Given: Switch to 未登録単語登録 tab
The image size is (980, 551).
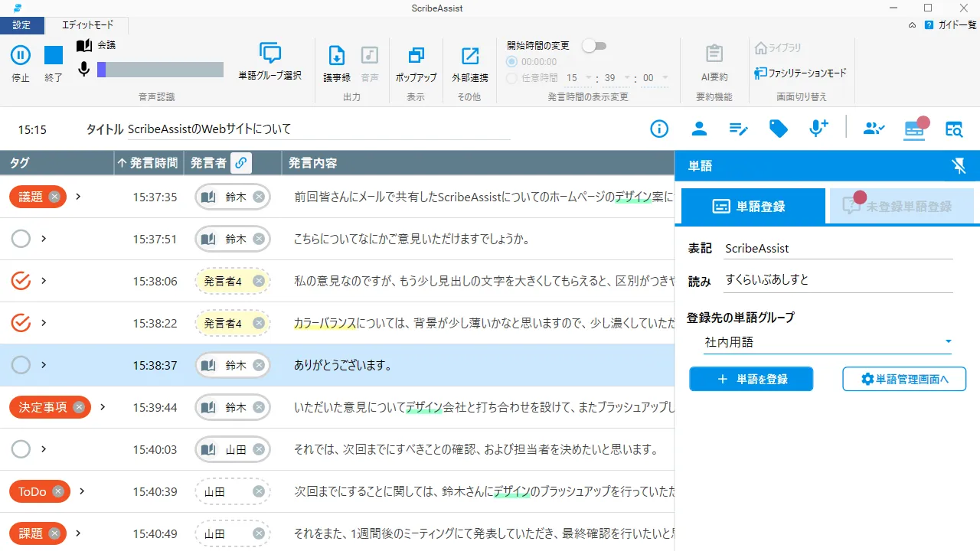Looking at the screenshot, I should pos(901,207).
